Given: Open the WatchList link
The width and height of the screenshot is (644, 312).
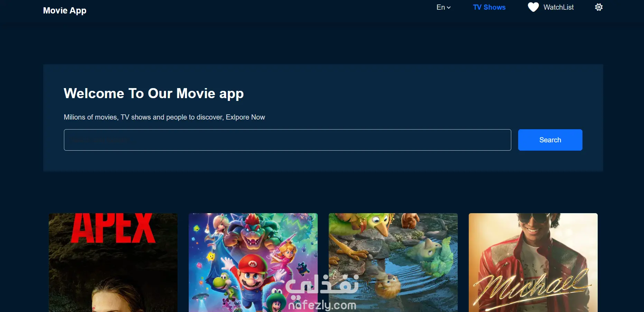Looking at the screenshot, I should click(558, 7).
